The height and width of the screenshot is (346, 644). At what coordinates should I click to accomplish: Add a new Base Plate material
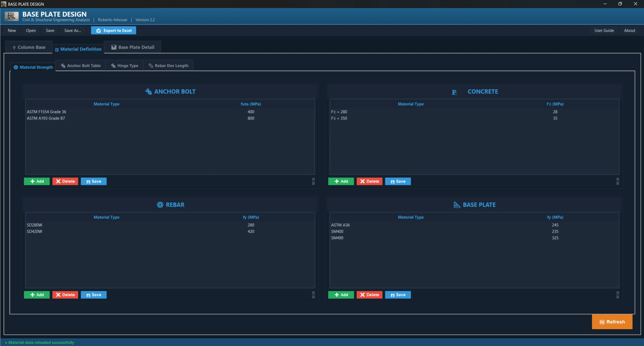(x=341, y=295)
